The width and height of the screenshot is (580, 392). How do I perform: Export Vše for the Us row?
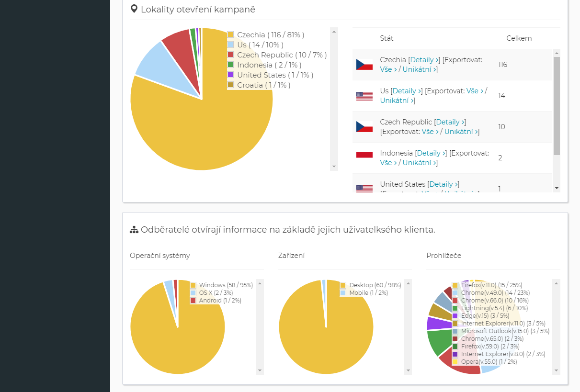[x=475, y=91]
